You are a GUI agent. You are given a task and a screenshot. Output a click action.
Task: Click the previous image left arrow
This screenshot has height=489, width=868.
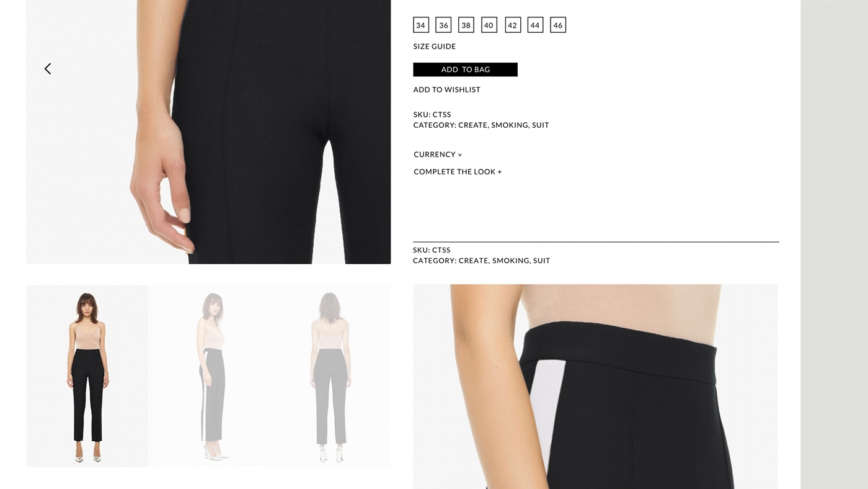point(48,69)
